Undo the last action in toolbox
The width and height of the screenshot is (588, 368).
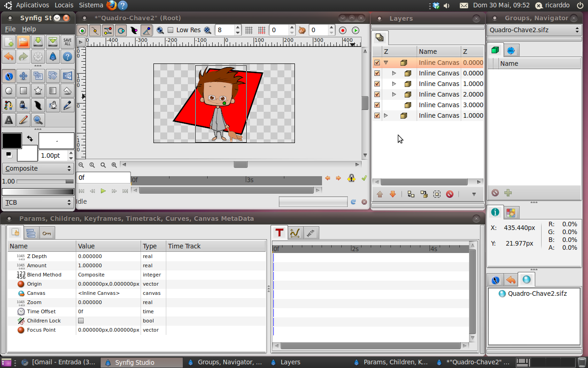pyautogui.click(x=8, y=57)
